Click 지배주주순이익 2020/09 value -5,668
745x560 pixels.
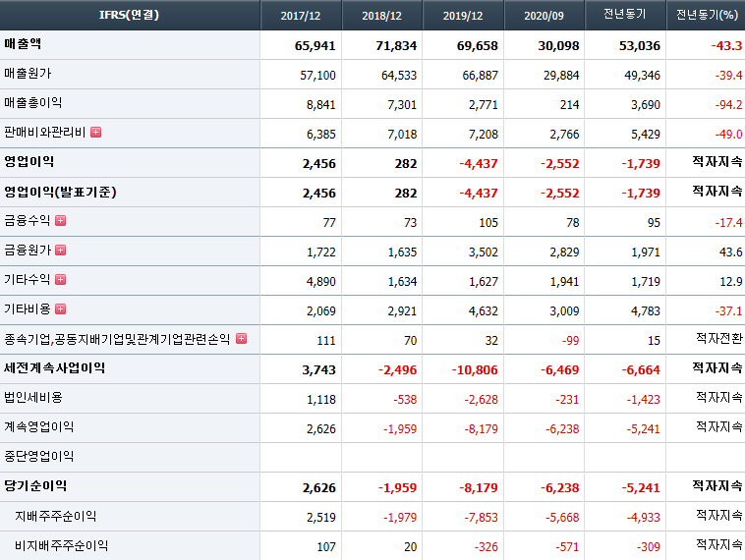click(x=562, y=517)
